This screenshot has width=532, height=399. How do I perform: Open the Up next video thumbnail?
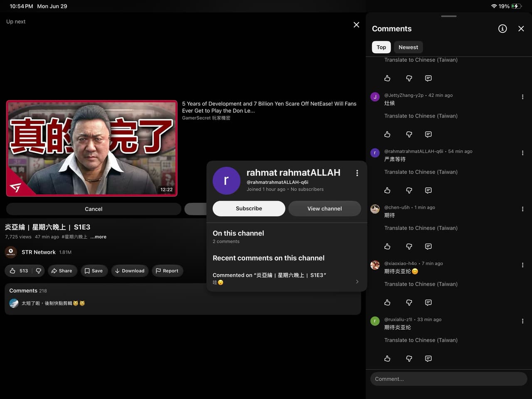tap(92, 148)
